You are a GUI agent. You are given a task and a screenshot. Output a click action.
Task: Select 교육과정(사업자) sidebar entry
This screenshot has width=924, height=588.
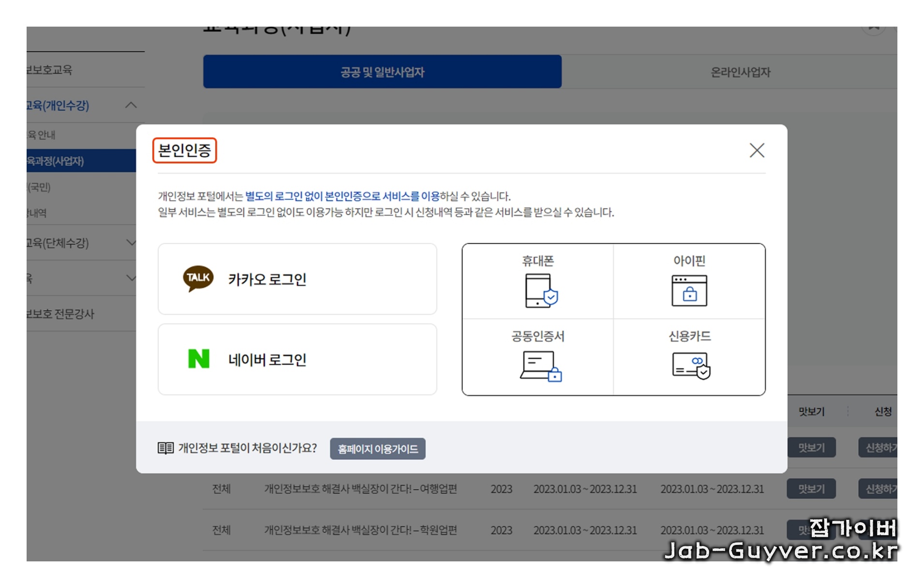point(81,161)
